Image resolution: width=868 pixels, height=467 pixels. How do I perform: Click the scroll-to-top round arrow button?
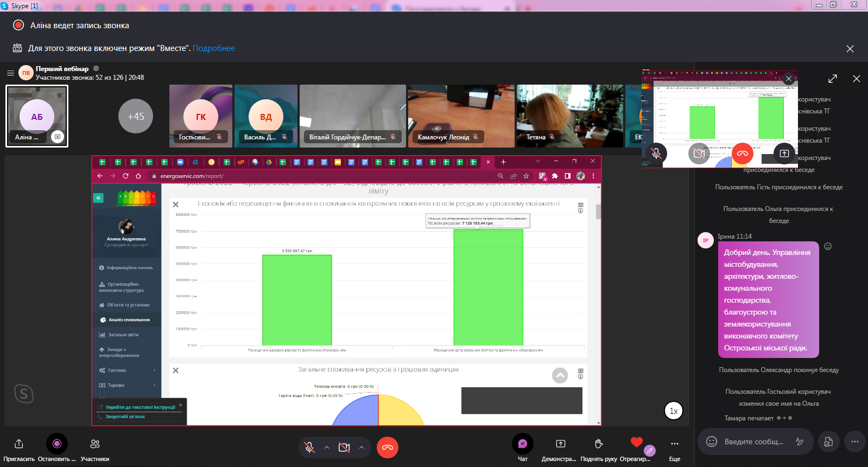click(560, 375)
